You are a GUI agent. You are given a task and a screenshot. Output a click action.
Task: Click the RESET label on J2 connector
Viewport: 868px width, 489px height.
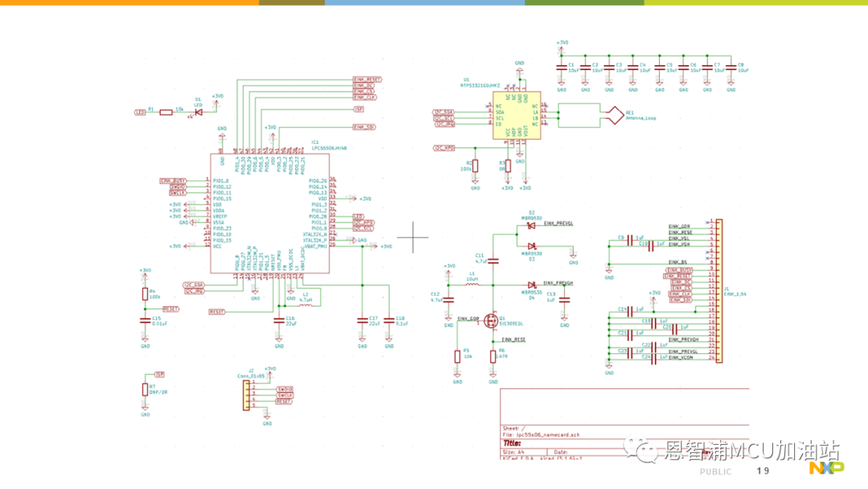point(284,401)
